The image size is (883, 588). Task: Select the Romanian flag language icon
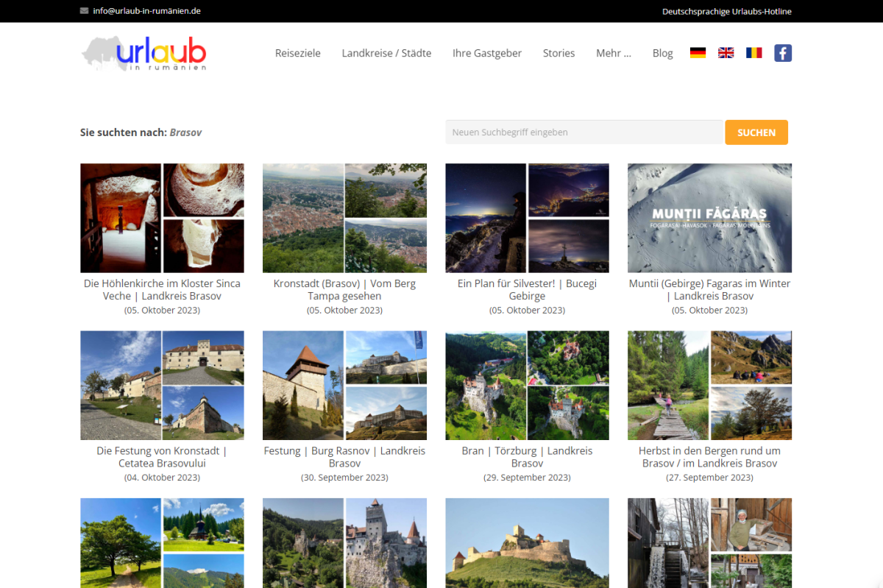point(753,53)
